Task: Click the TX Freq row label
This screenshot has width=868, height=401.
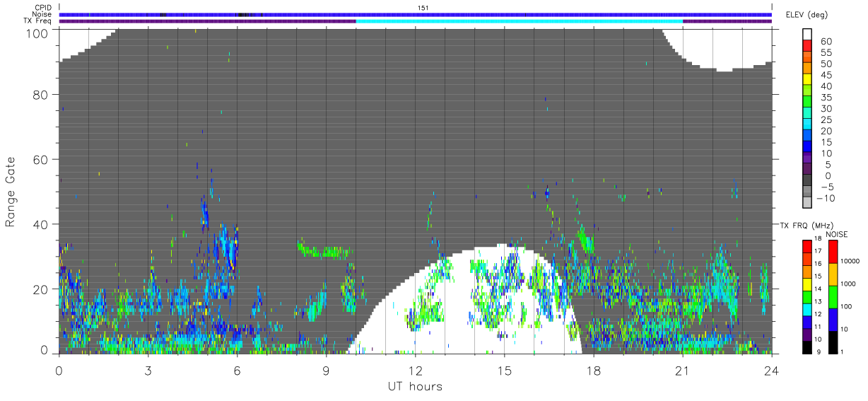Action: pos(38,21)
